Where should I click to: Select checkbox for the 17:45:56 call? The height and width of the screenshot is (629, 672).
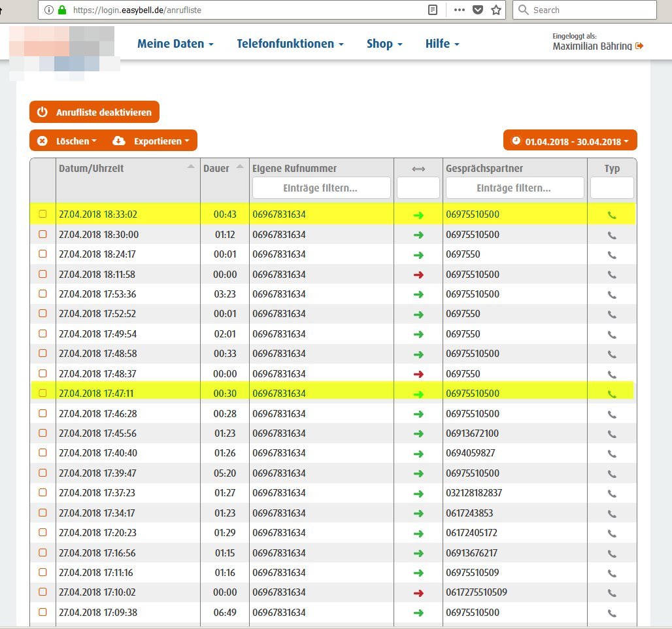coord(43,433)
